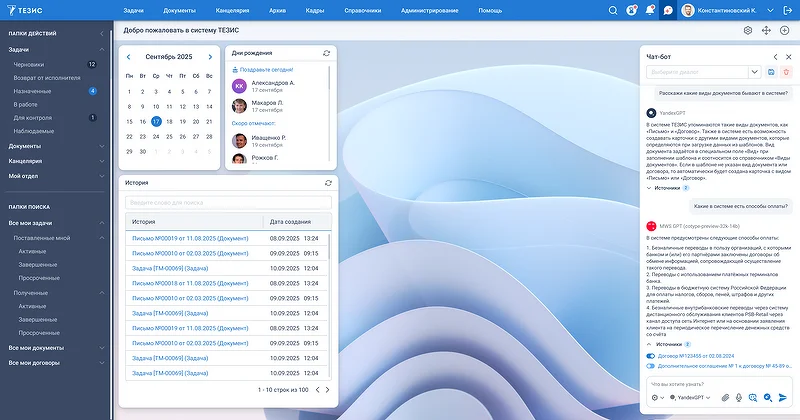Click the microphone icon in chat input

tap(739, 397)
